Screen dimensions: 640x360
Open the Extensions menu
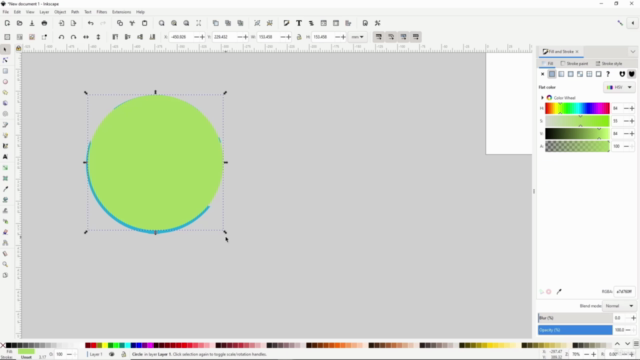tap(122, 12)
